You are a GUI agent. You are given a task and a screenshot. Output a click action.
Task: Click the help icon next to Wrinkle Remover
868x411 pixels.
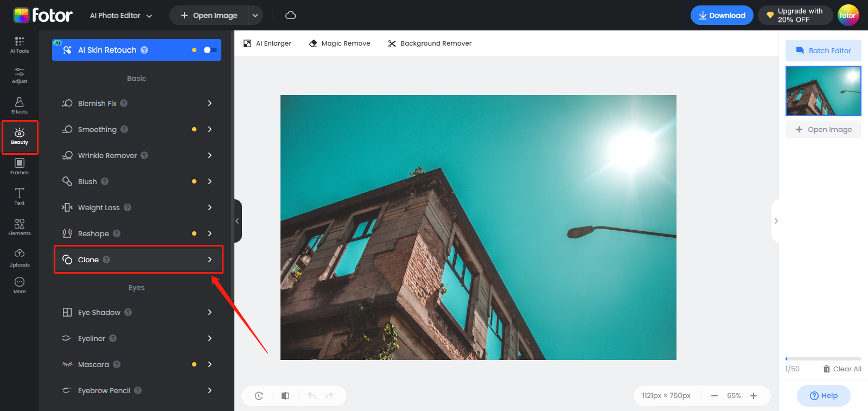click(x=144, y=155)
